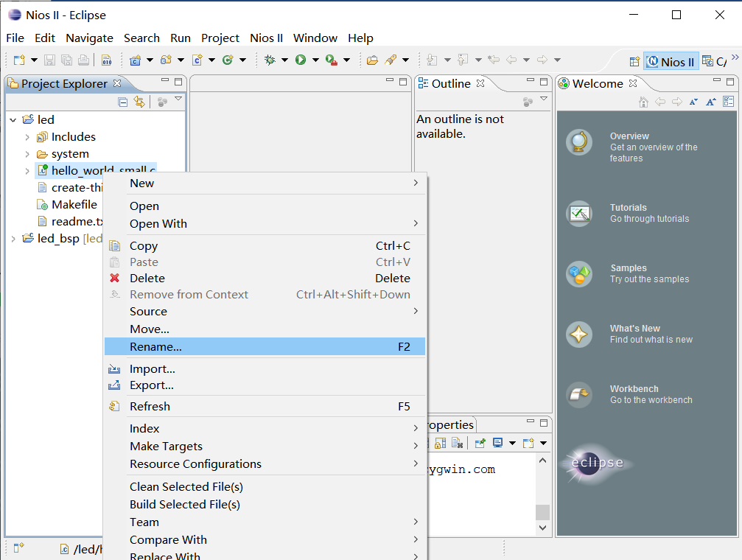Open the Nios II menu in menu bar
This screenshot has width=742, height=560.
266,38
